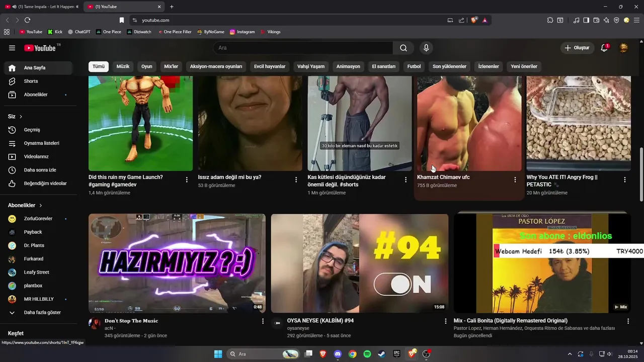This screenshot has height=362, width=644.
Task: Go to Ana Sayfa in sidebar
Action: 38,68
